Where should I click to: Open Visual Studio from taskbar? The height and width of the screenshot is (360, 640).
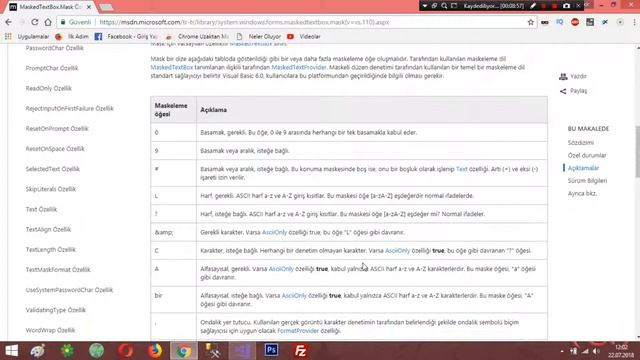point(242,351)
